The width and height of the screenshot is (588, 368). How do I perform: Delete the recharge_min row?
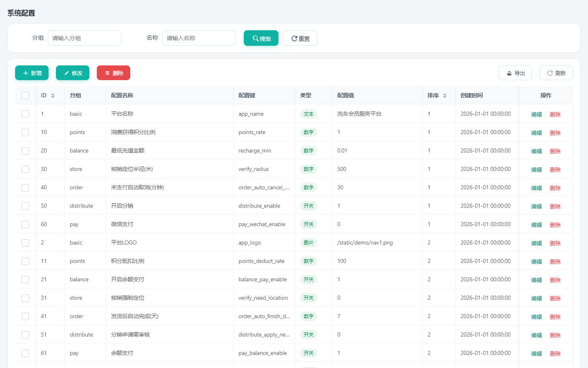click(555, 151)
